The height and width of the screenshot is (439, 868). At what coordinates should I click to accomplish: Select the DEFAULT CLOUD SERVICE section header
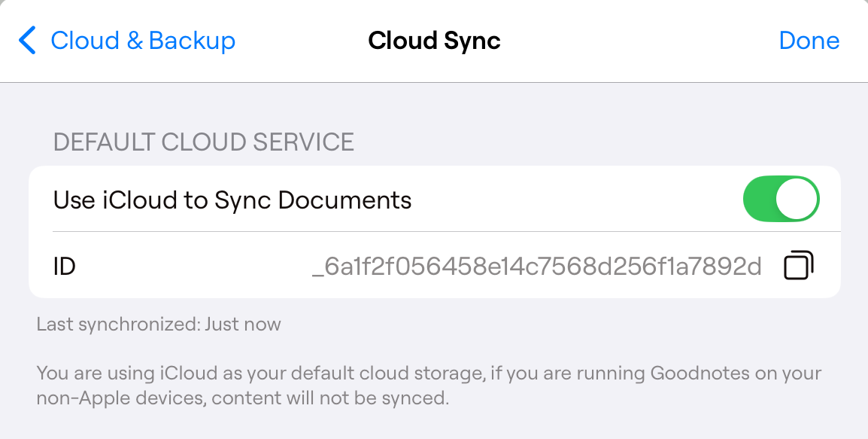(x=204, y=142)
